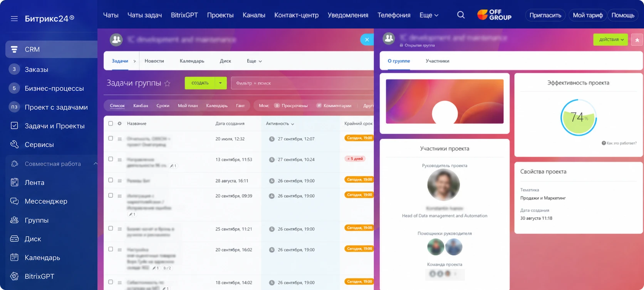Screen dimensions: 644x290
Task: Click the Пригласить button in the top bar
Action: 545,15
